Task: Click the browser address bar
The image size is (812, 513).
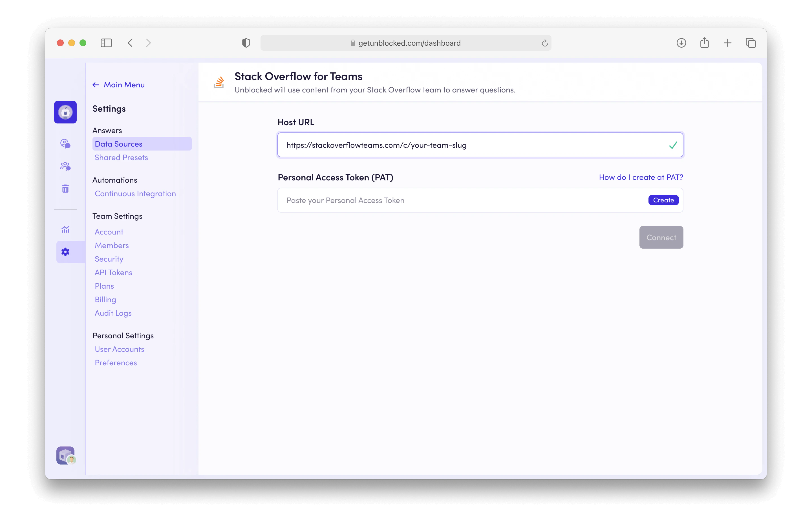Action: (x=406, y=43)
